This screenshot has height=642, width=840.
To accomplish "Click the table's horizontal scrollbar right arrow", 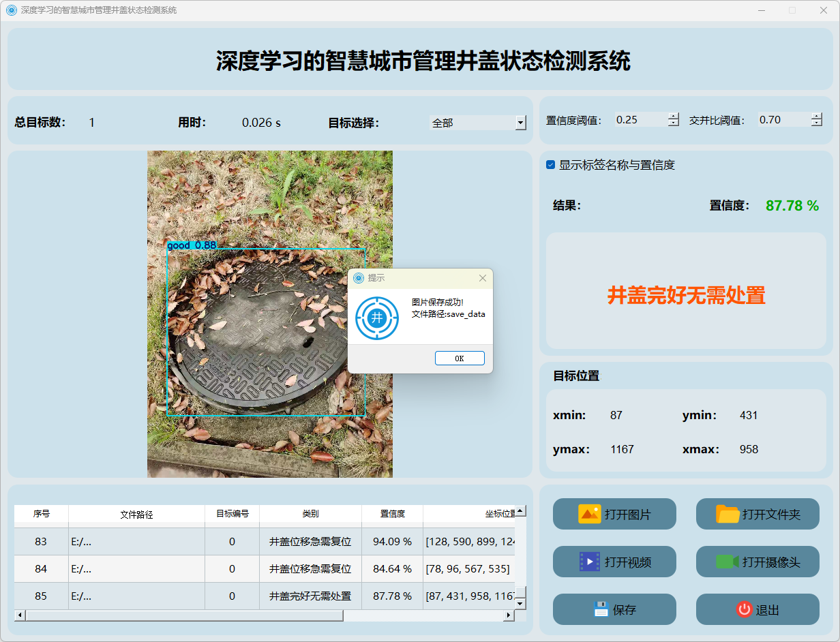I will pos(508,615).
